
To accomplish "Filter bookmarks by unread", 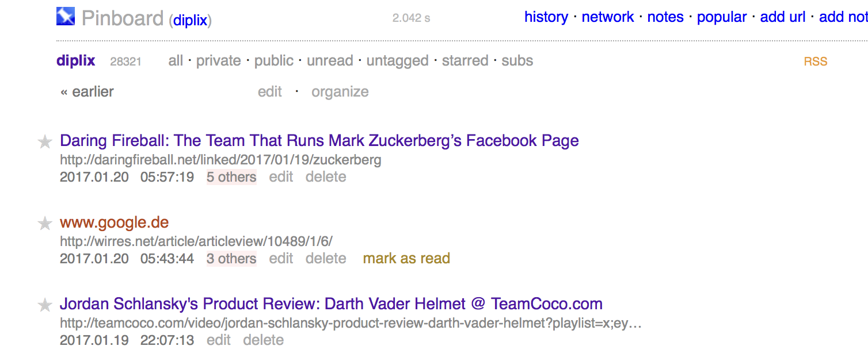I will (330, 61).
